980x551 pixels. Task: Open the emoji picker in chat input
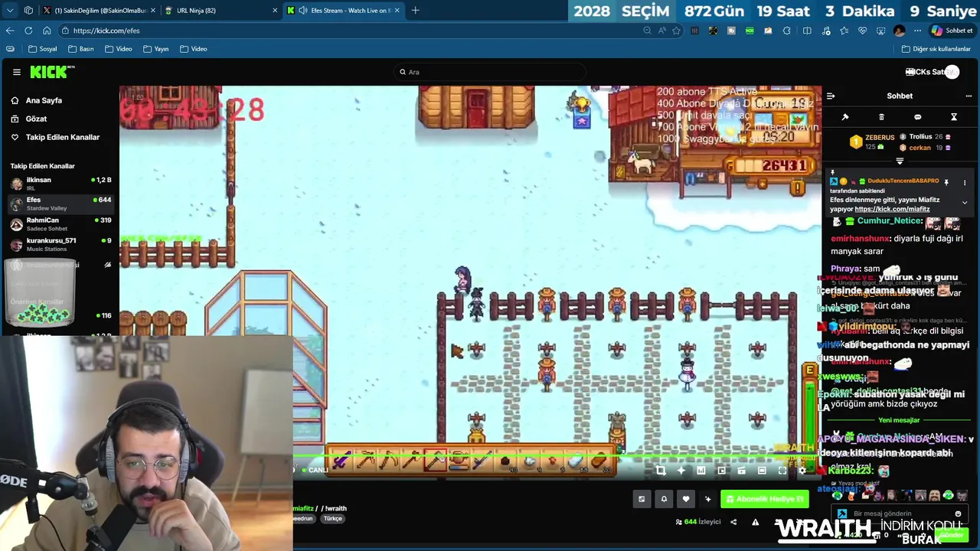(x=958, y=514)
